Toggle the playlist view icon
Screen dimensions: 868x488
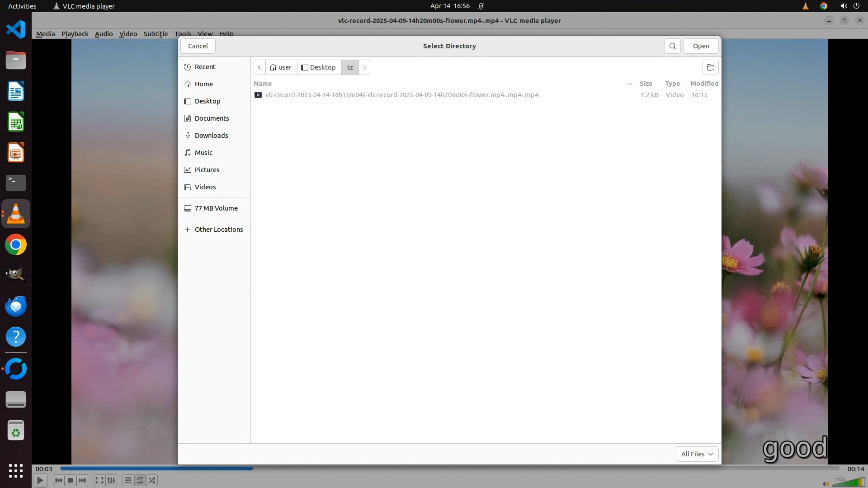coord(128,480)
